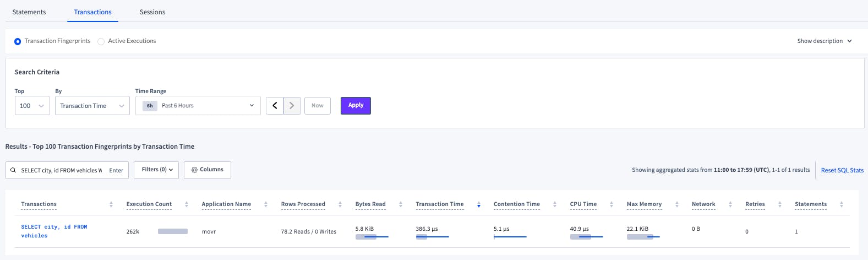
Task: Sort by Execution Count column arrows
Action: pos(187,204)
